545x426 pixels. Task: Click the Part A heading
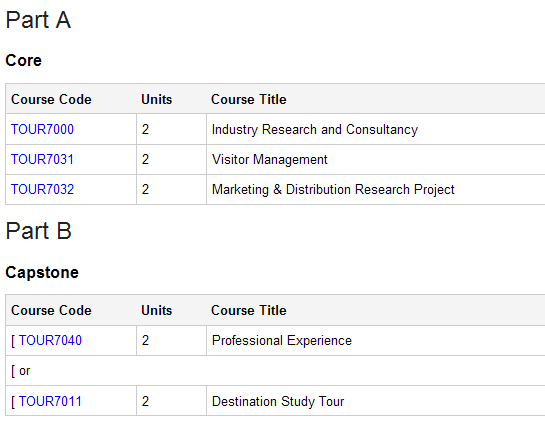tap(38, 20)
